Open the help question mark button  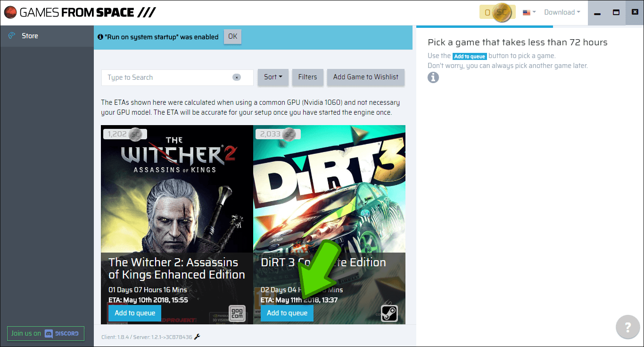tap(627, 327)
